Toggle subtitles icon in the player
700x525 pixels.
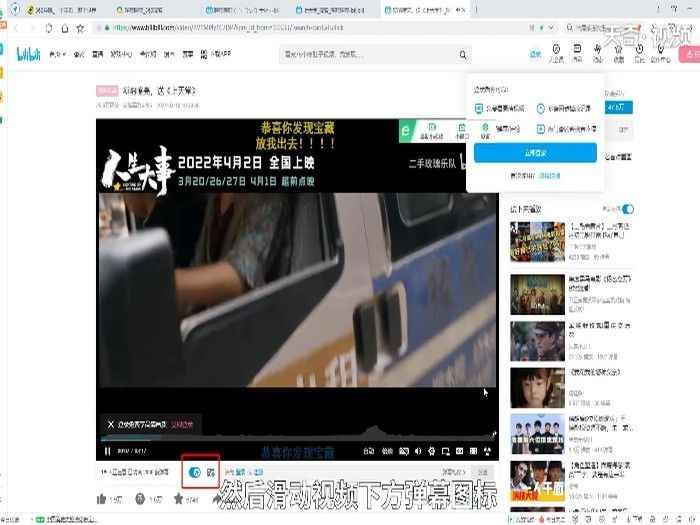(404, 451)
